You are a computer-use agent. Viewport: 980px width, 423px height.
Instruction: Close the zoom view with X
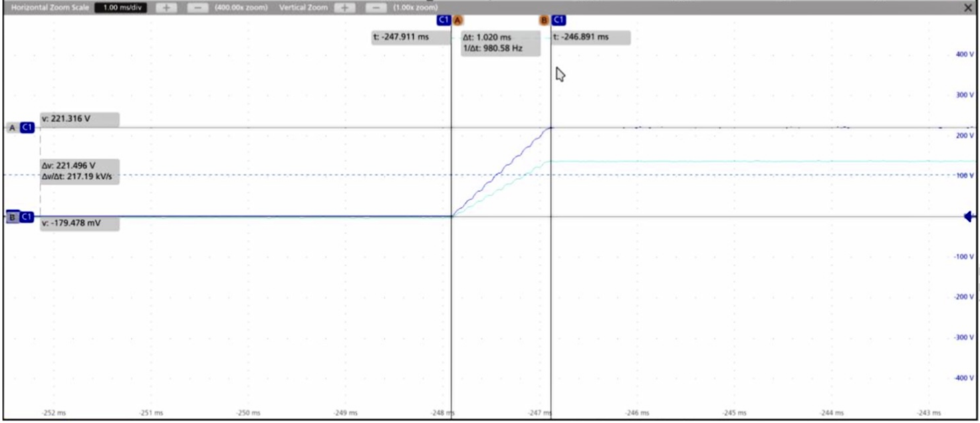point(968,7)
